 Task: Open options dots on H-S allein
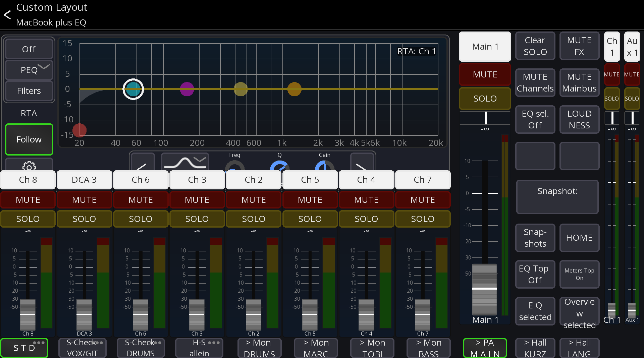point(214,343)
